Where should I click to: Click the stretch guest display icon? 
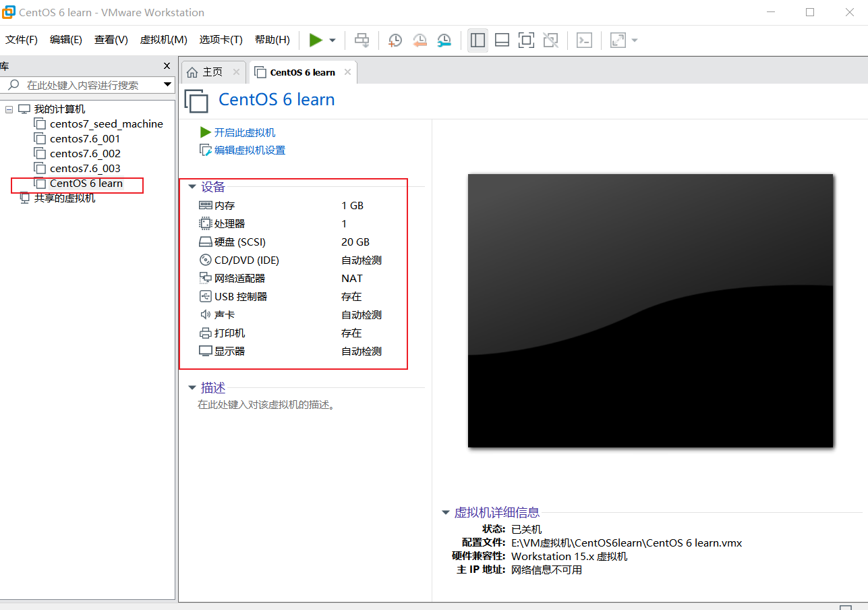[618, 40]
